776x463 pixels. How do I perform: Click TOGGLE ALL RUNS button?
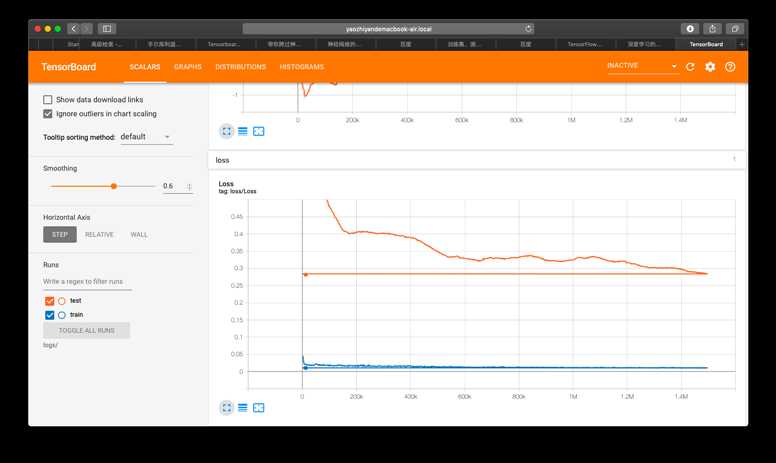87,330
